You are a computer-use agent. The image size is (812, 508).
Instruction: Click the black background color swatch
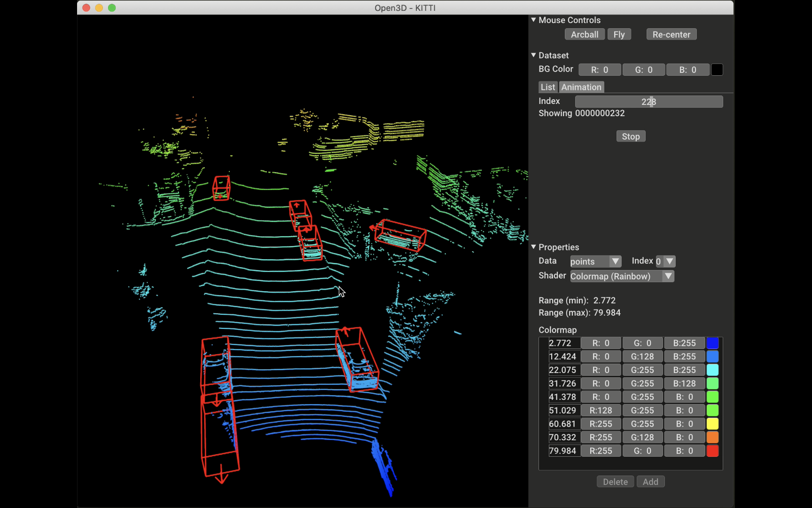pos(717,70)
